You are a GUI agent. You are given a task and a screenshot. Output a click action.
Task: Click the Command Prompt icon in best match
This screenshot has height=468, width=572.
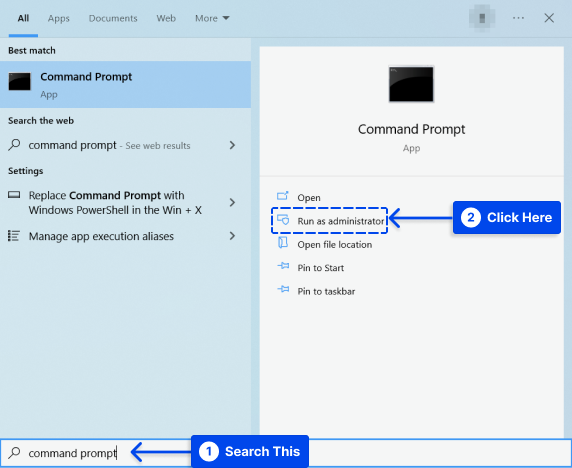[20, 81]
